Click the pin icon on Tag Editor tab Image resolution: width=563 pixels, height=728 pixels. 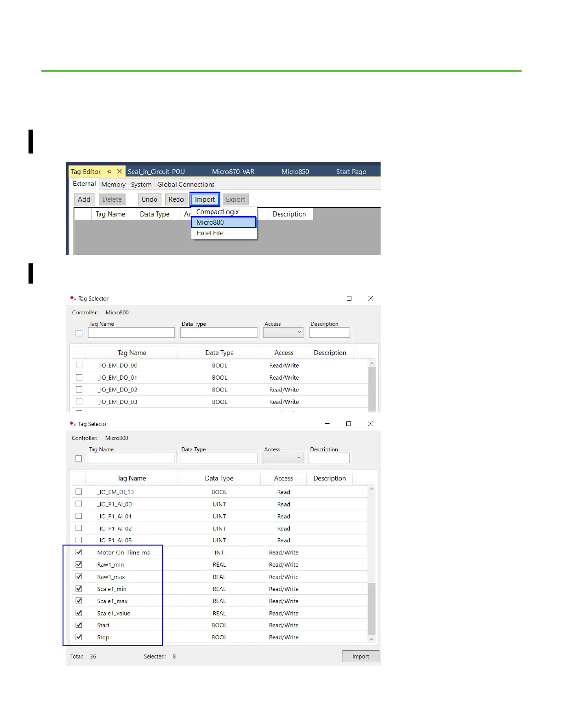click(109, 171)
